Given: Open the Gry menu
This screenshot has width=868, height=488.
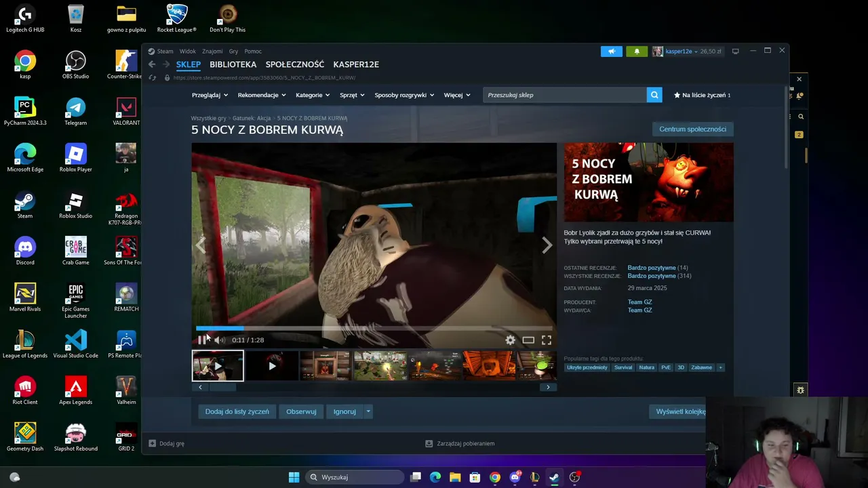Looking at the screenshot, I should (233, 52).
